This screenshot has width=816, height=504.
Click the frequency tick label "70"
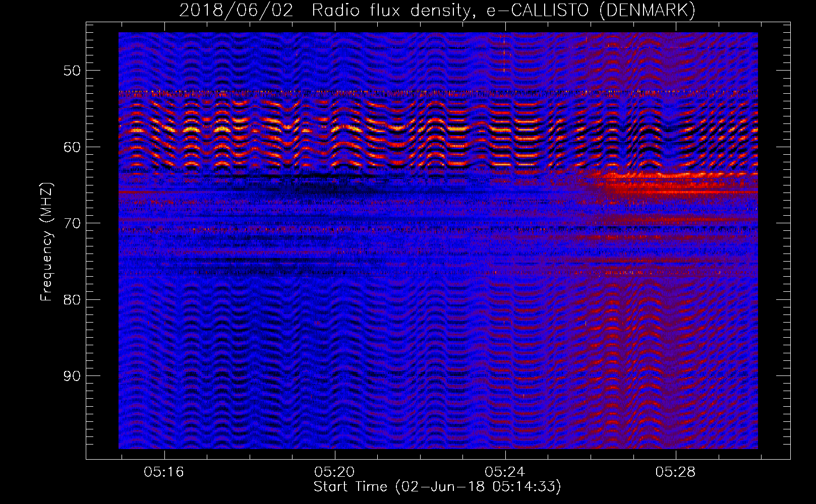coord(72,223)
